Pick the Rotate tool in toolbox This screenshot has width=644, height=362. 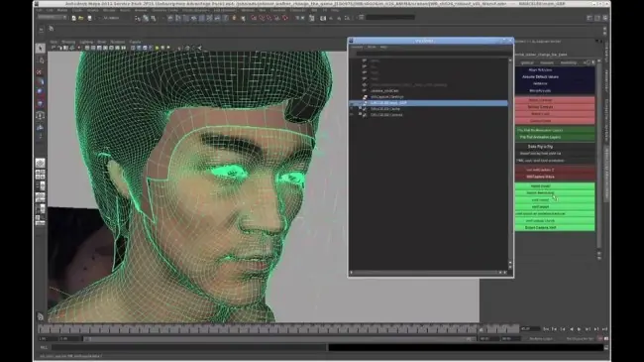tap(40, 91)
